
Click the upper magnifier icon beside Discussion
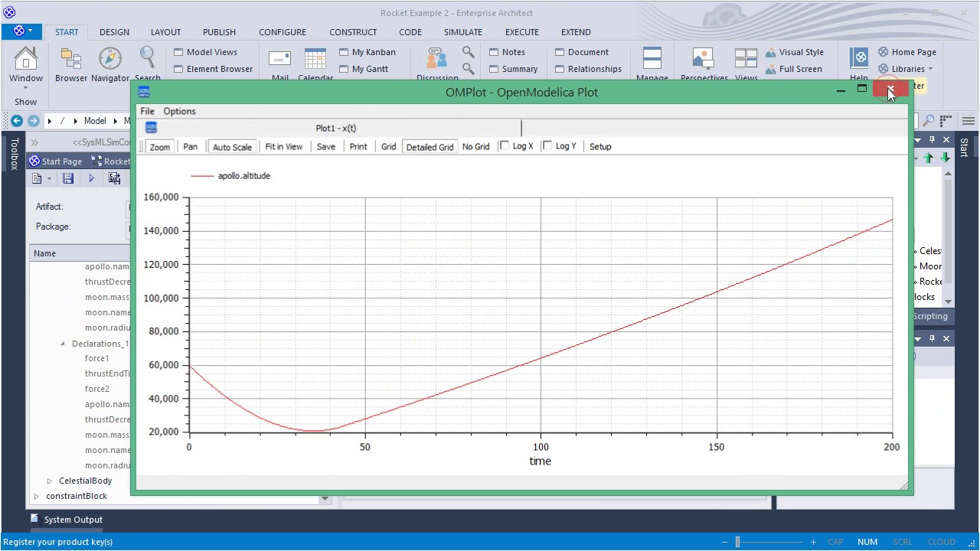468,52
